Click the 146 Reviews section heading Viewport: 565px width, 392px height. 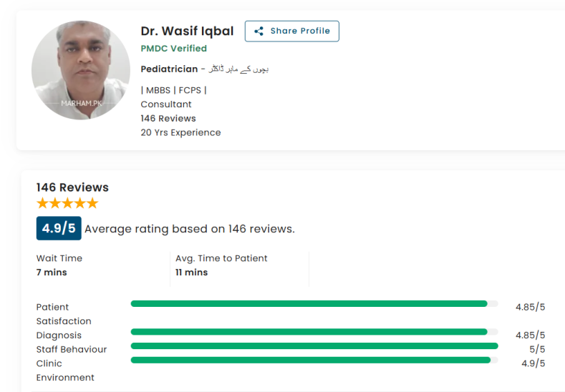[72, 187]
